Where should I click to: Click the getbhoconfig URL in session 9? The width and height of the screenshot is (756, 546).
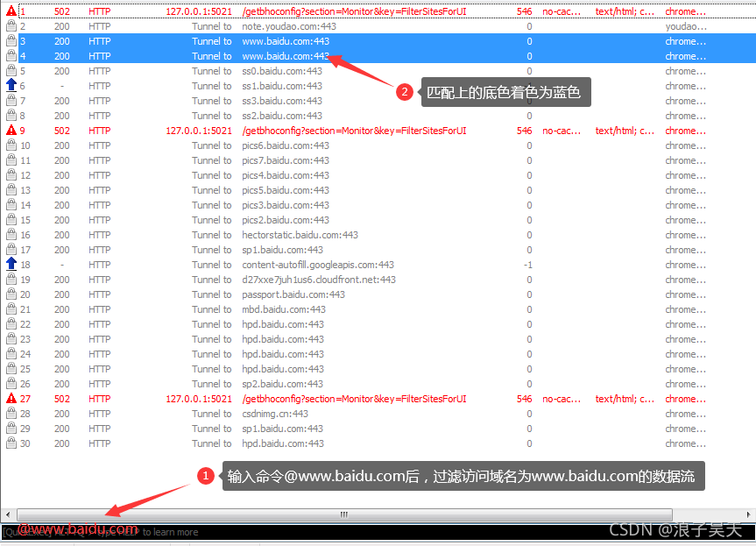coord(355,131)
